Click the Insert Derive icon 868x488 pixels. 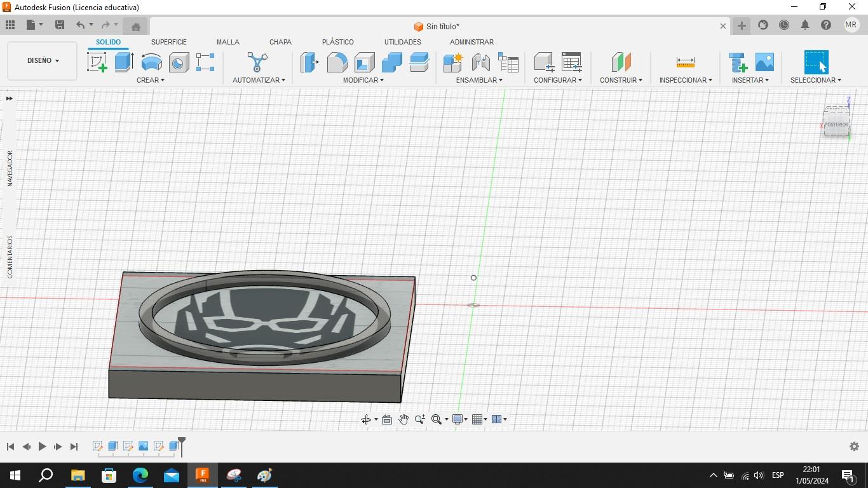point(737,62)
